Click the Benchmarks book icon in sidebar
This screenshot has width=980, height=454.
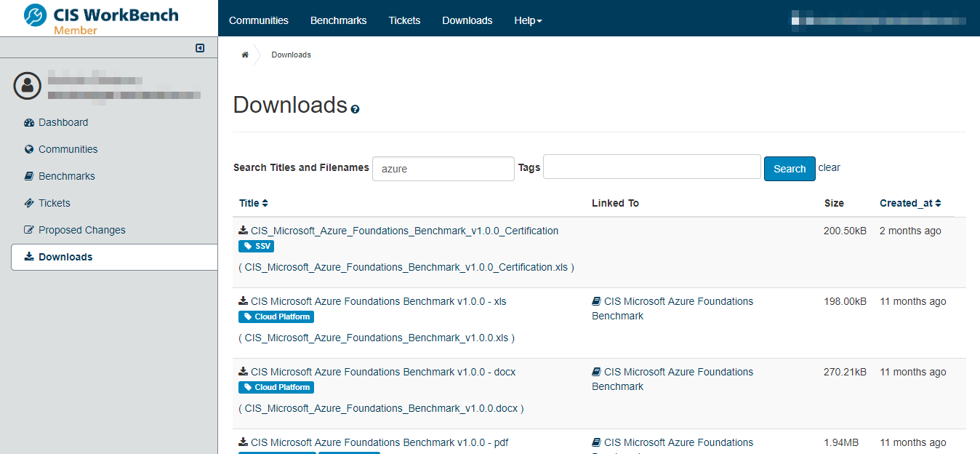[x=29, y=176]
